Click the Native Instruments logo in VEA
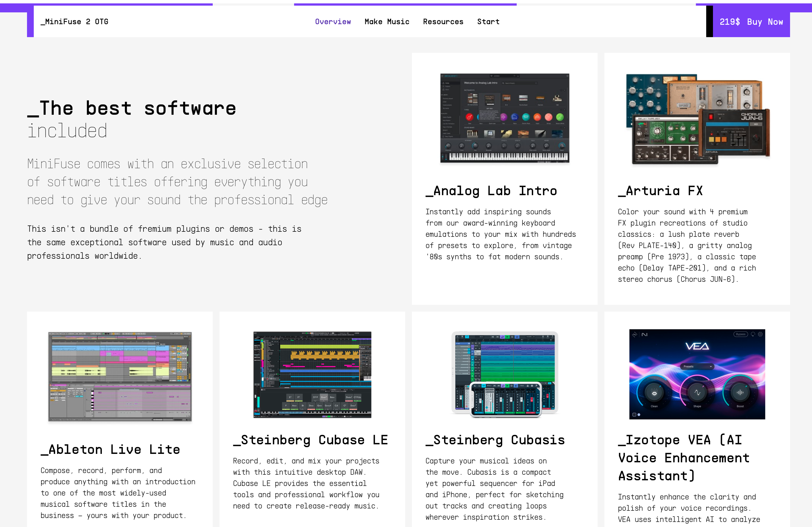 pyautogui.click(x=645, y=335)
